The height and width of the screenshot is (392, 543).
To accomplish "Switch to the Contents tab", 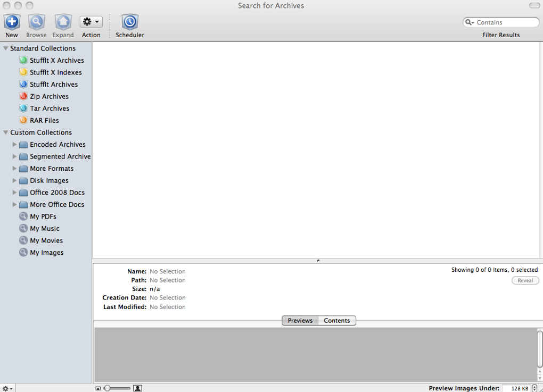I will pyautogui.click(x=337, y=321).
